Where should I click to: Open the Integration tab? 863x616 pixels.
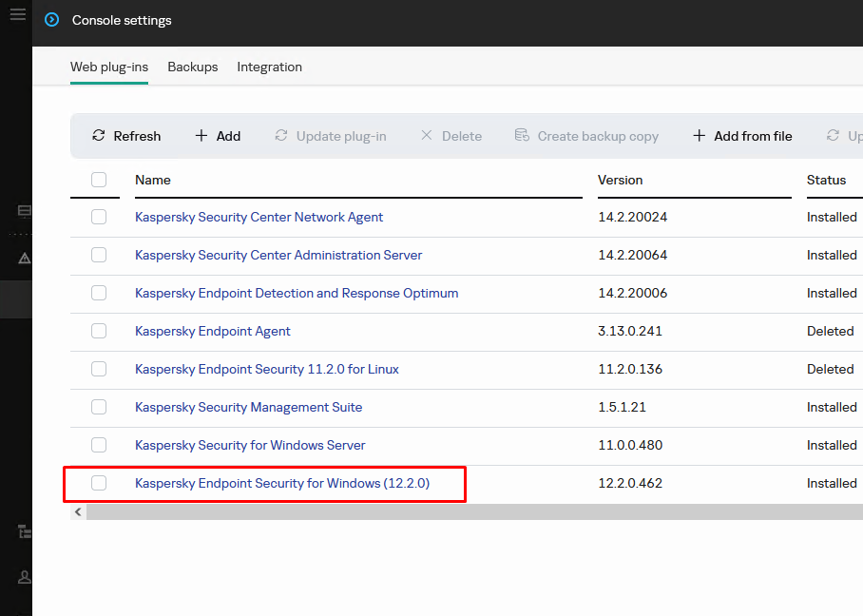click(269, 67)
